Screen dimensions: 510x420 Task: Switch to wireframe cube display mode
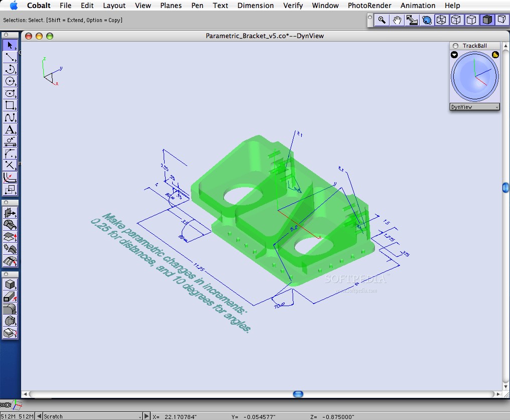tap(441, 20)
